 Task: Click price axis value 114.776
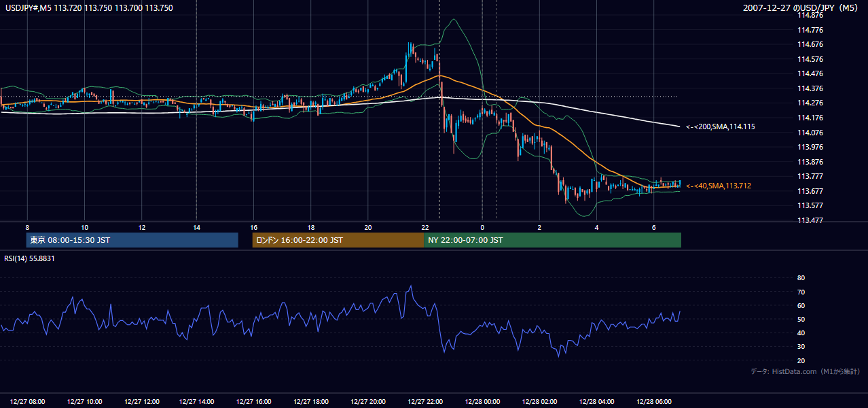811,30
